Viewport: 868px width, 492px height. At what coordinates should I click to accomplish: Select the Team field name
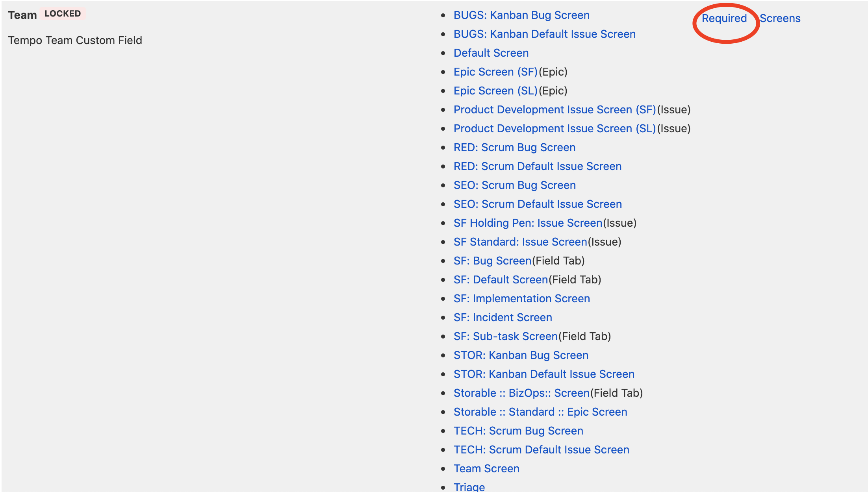[22, 15]
